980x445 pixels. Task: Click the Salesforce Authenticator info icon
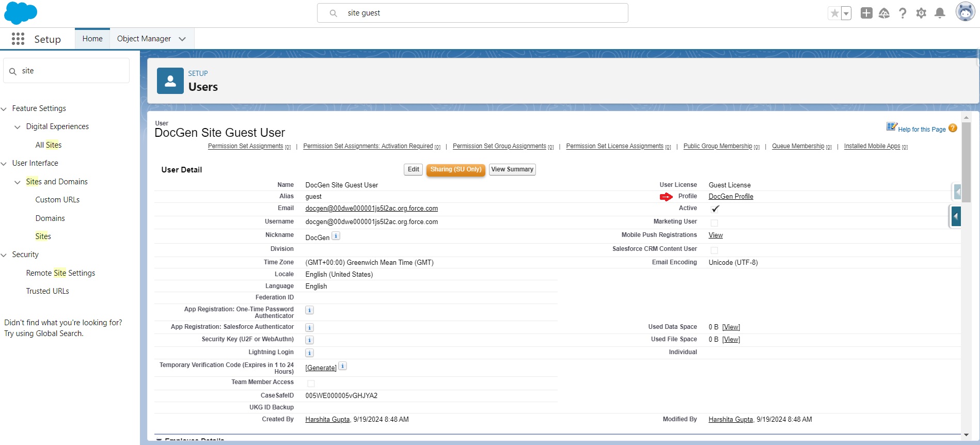click(309, 328)
